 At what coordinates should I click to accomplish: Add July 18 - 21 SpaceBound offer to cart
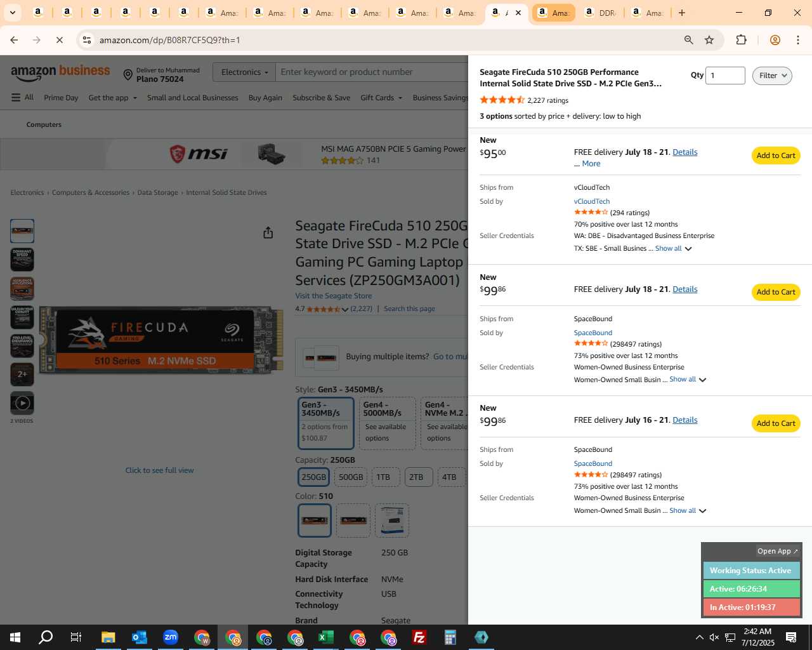pyautogui.click(x=775, y=292)
